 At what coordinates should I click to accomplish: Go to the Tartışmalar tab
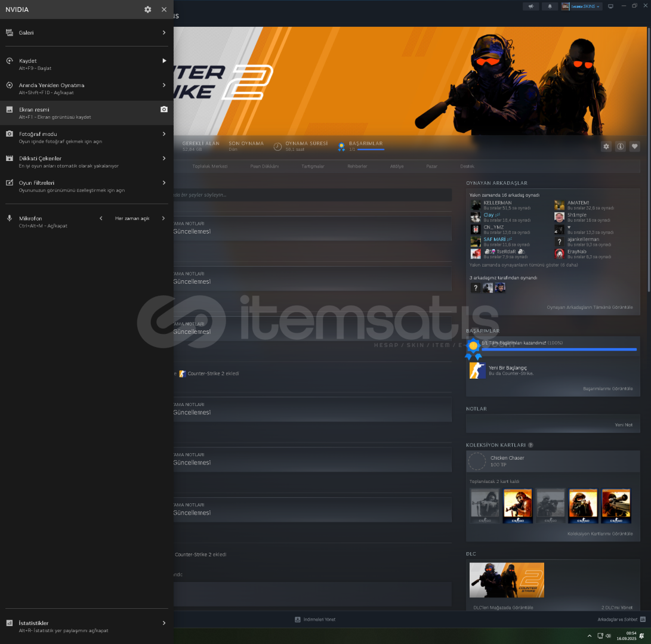pos(313,166)
